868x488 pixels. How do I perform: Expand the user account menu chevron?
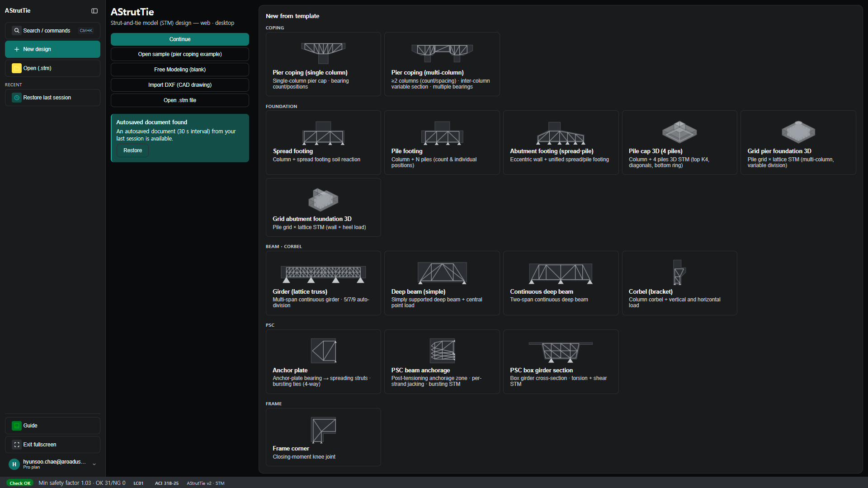tap(94, 464)
